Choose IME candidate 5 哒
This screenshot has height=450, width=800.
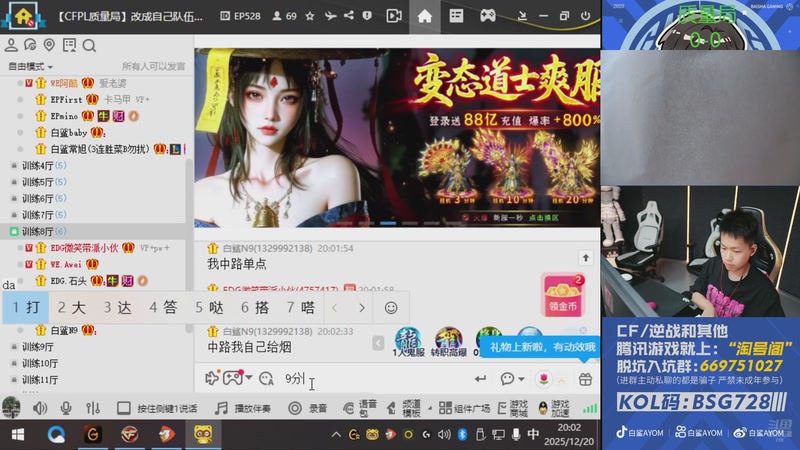coord(210,307)
